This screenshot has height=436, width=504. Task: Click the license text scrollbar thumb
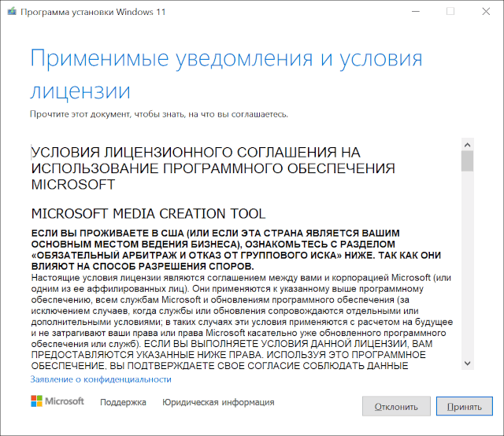click(467, 161)
